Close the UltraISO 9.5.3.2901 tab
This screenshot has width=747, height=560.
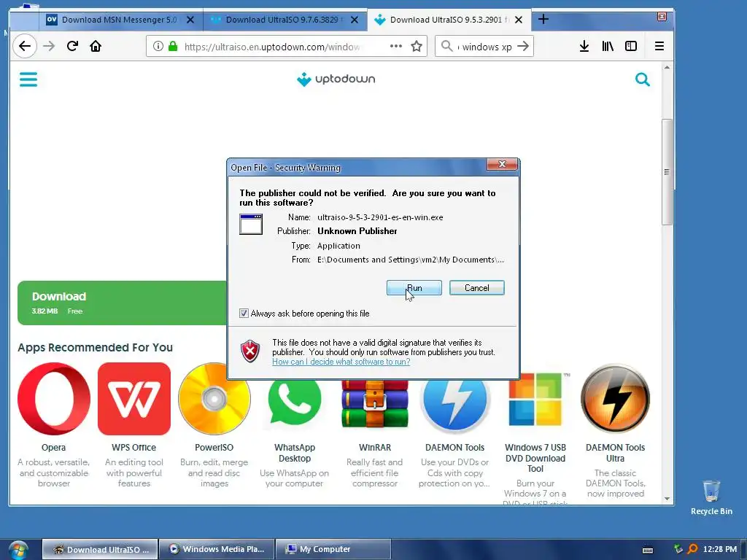(519, 20)
